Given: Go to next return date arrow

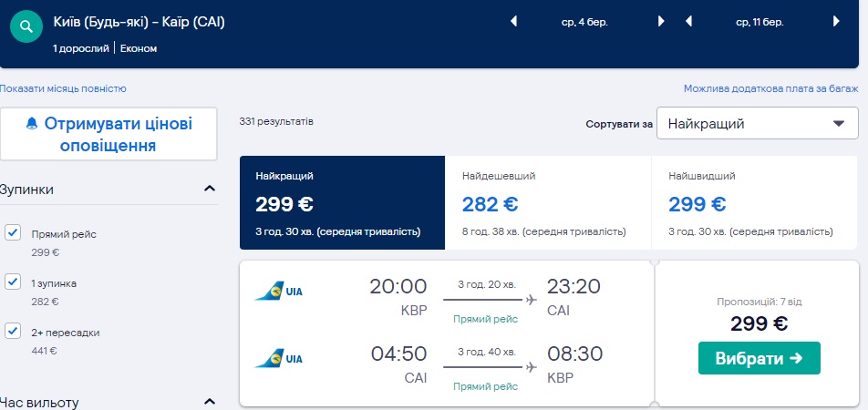Looking at the screenshot, I should (836, 22).
